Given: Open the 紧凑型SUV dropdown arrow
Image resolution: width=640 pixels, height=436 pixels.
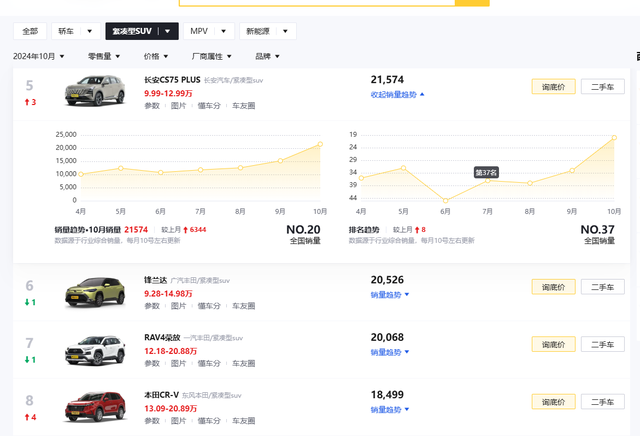Looking at the screenshot, I should point(168,31).
